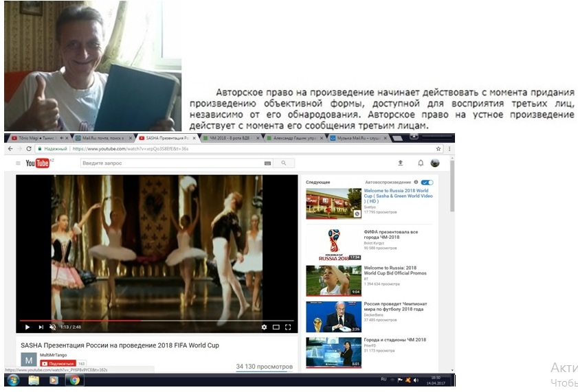578x392 pixels.
Task: Click the 34 130 просмотров view count
Action: click(x=265, y=367)
